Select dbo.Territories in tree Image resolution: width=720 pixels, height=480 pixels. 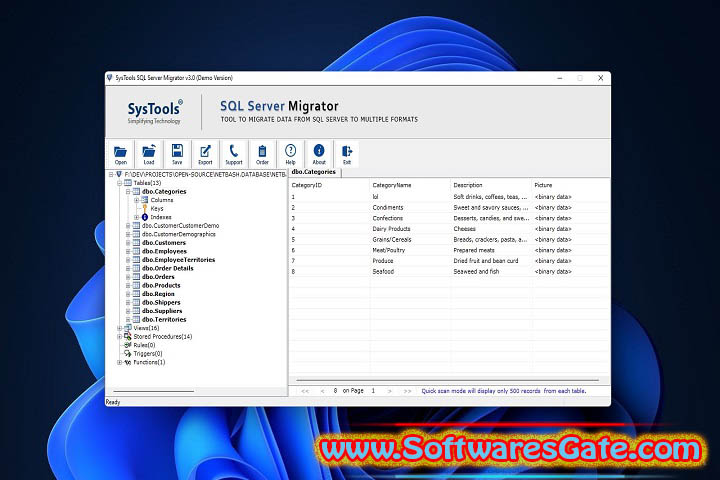pos(164,320)
